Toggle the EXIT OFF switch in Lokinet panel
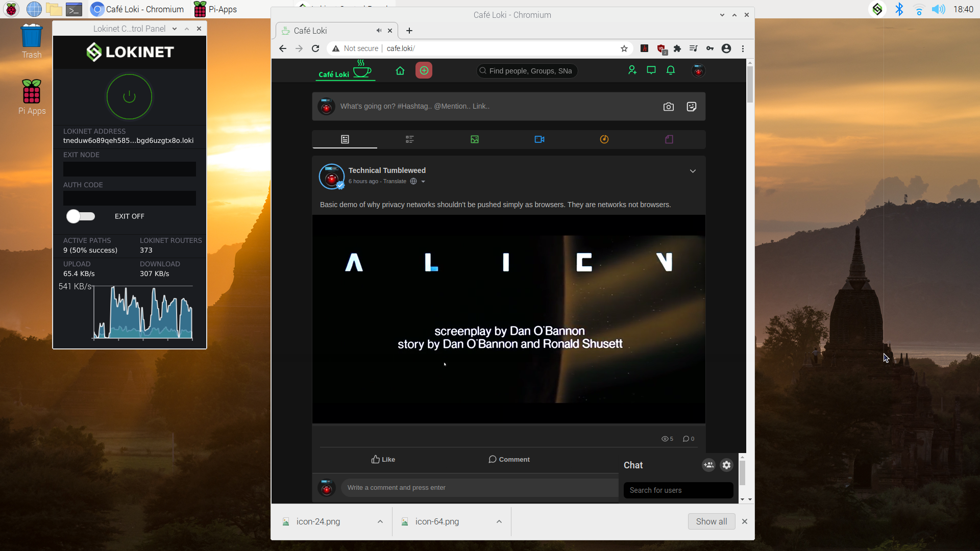980x551 pixels. pos(80,216)
